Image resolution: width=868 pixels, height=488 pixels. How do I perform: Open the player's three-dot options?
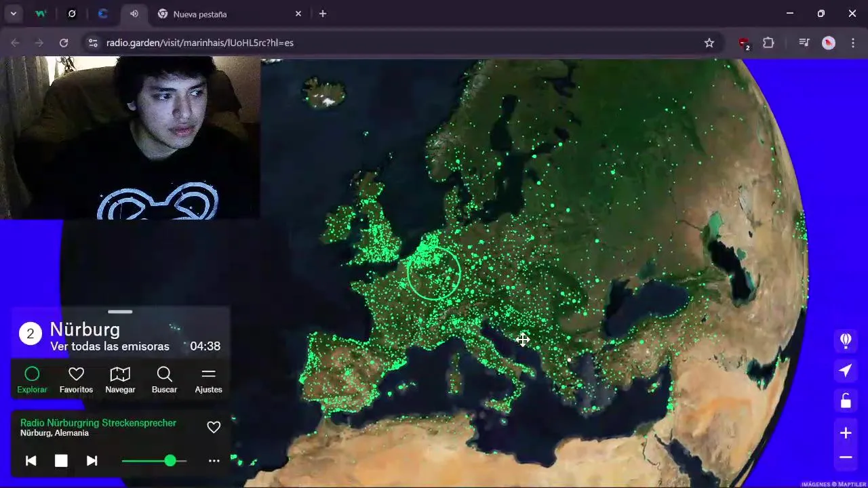[214, 461]
